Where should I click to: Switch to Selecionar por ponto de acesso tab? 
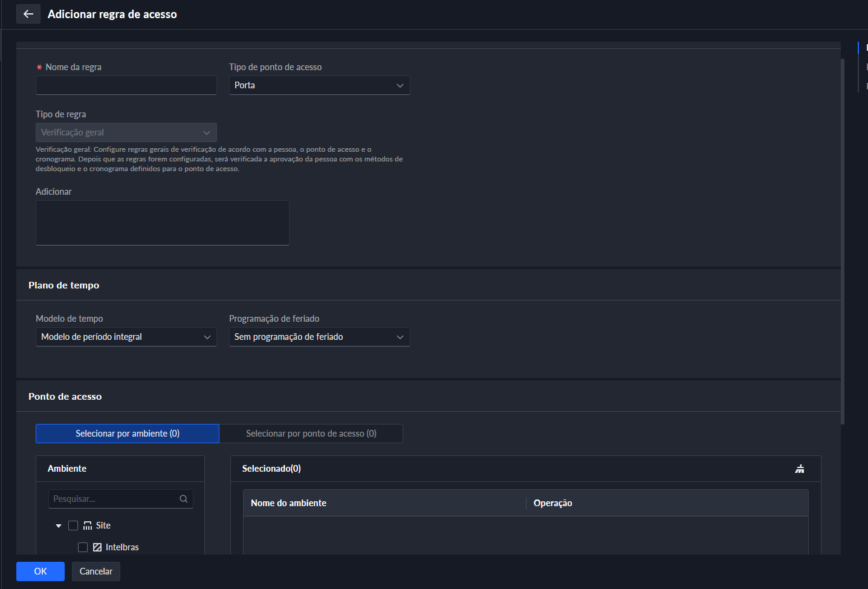tap(311, 434)
